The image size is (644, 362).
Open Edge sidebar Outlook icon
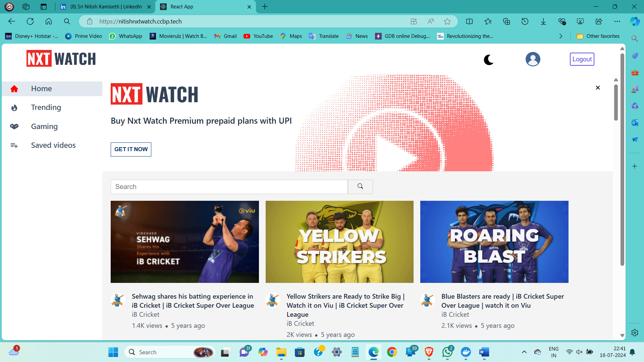coord(635,123)
